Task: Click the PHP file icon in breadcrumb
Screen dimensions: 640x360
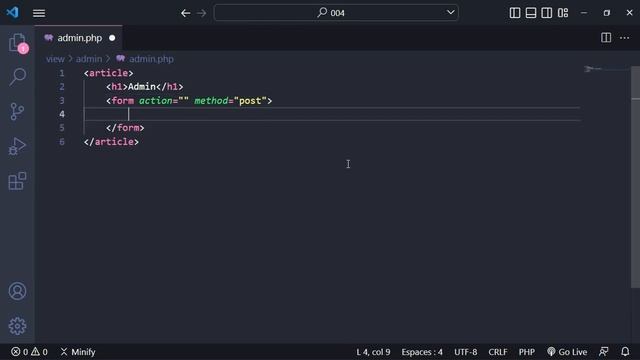Action: pyautogui.click(x=120, y=59)
